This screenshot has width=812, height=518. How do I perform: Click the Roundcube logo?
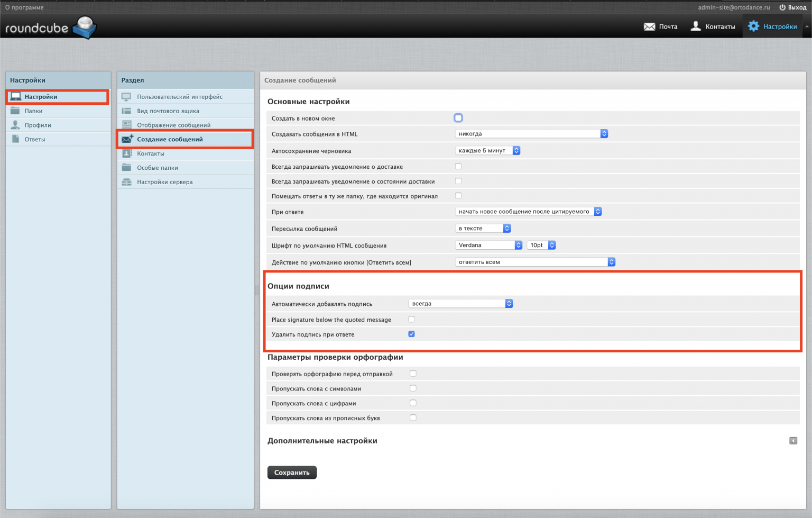[x=51, y=28]
